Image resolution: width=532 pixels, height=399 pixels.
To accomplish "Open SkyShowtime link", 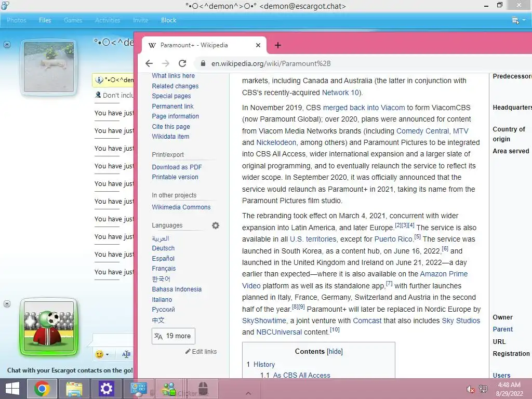I will coord(264,321).
